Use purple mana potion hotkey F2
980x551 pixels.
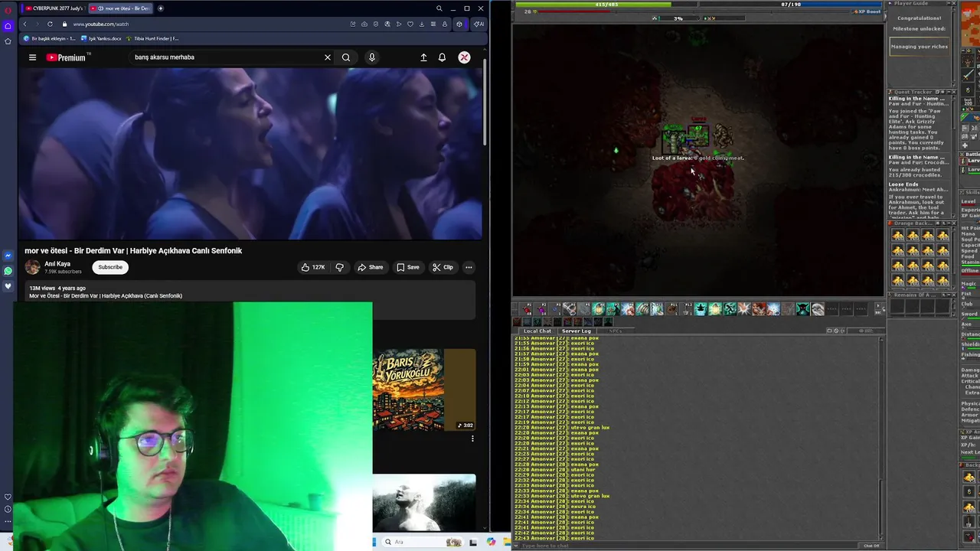point(541,308)
